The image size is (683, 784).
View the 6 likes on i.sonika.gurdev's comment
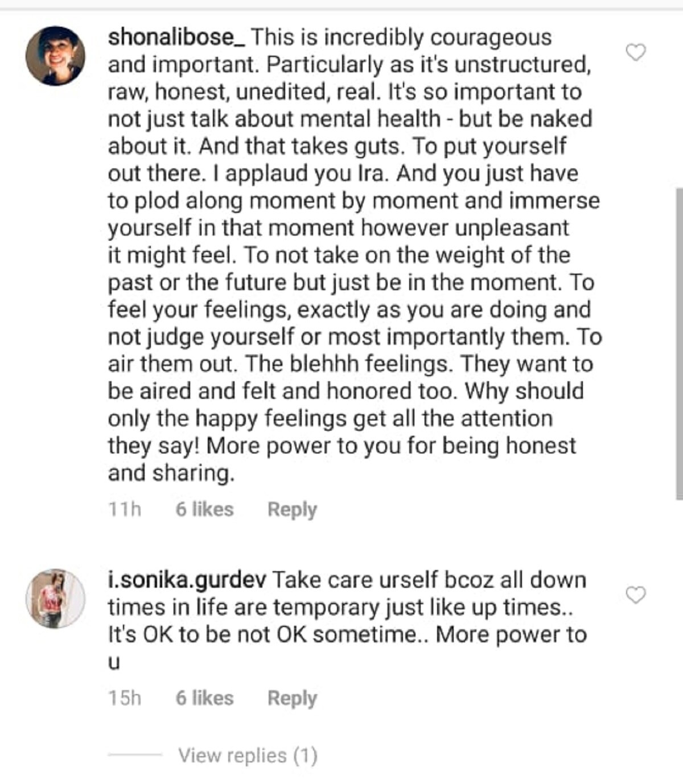(x=204, y=698)
